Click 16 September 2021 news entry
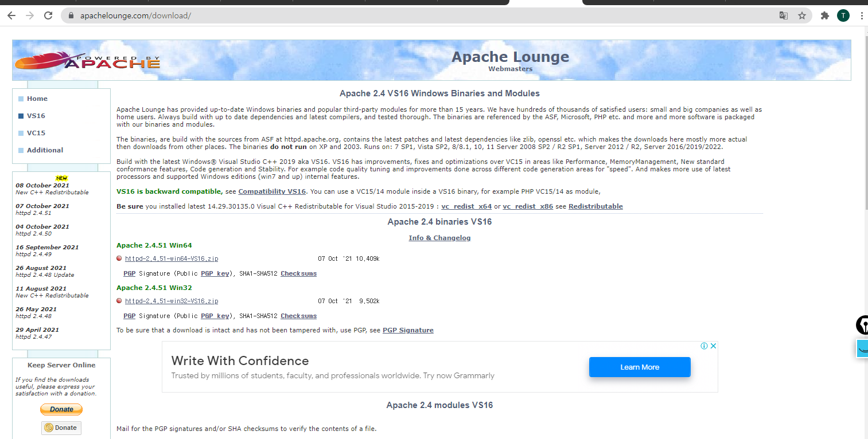 click(47, 250)
